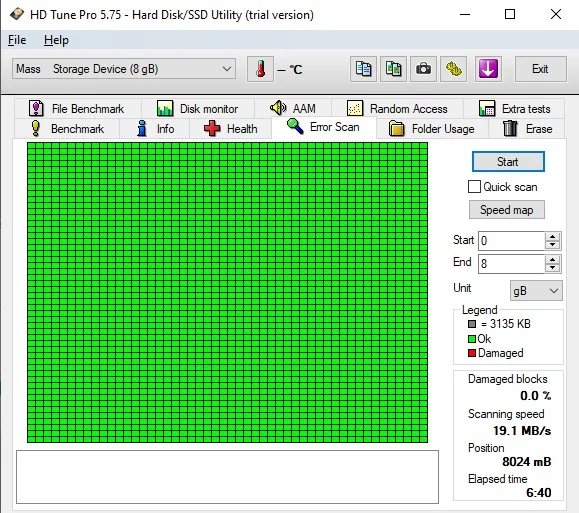579x513 pixels.
Task: Click the copy screenshot to clipboard icon
Action: tap(393, 69)
